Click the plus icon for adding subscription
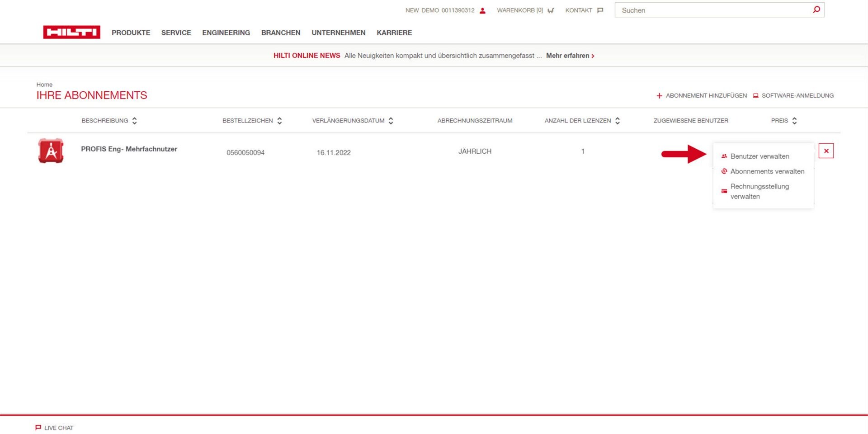868x434 pixels. (659, 96)
